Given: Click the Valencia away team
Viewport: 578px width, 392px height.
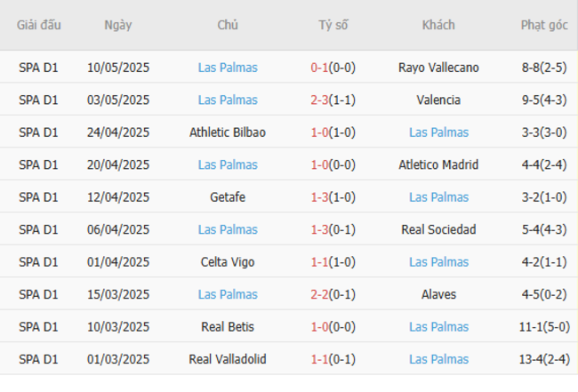Looking at the screenshot, I should 438,100.
